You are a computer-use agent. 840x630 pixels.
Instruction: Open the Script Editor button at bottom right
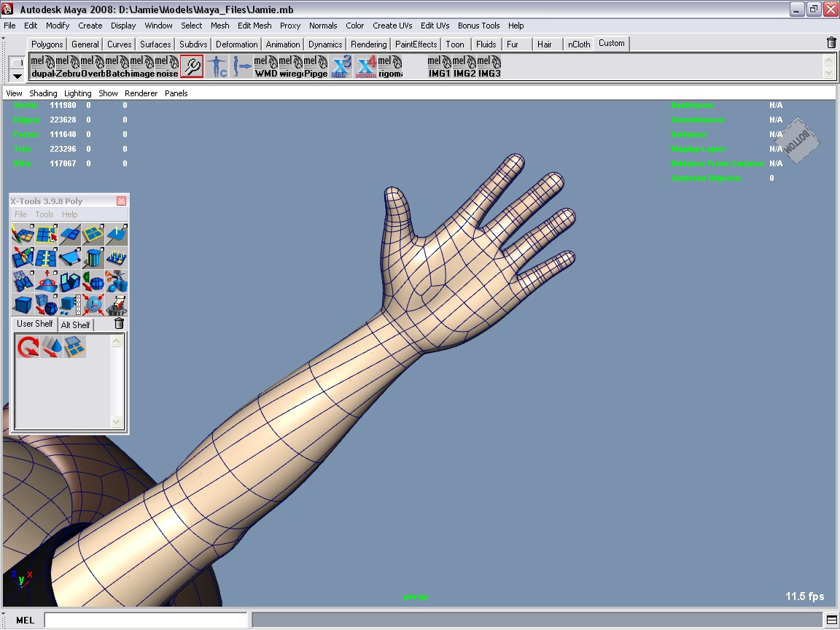[x=831, y=621]
